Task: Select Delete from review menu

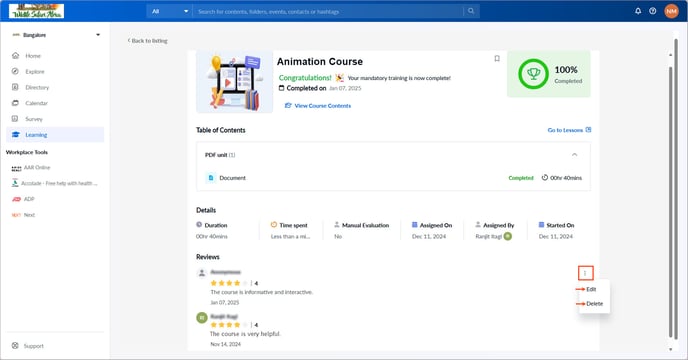Action: pos(595,304)
